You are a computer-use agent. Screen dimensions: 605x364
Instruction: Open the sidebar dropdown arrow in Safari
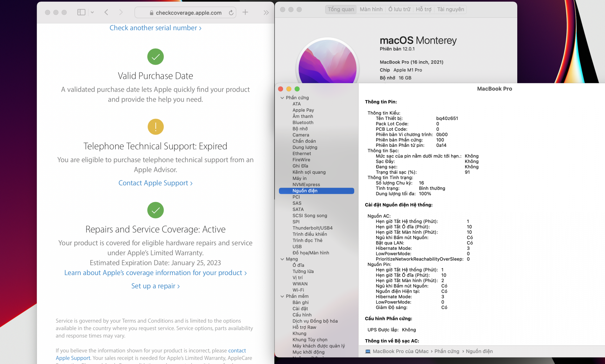[92, 12]
